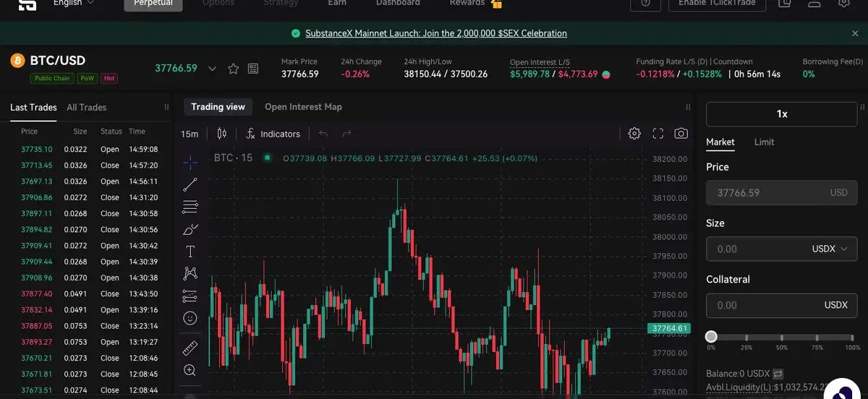
Task: Swap the balance currency toggle icon
Action: click(778, 374)
